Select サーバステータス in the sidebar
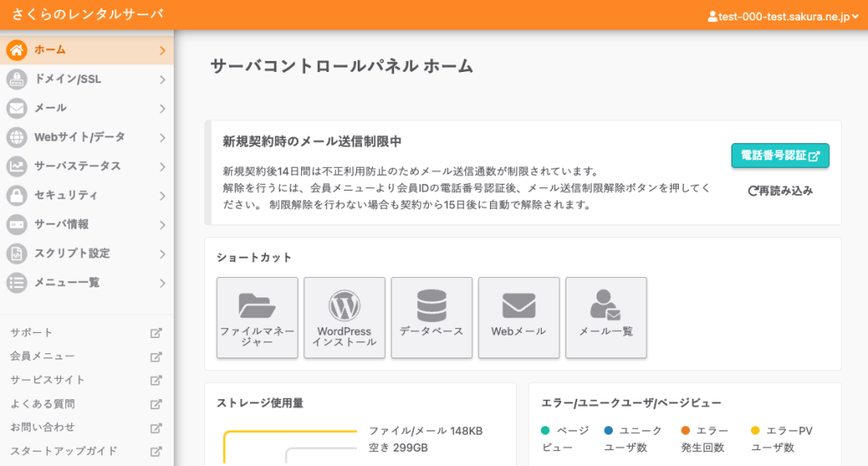Viewport: 868px width, 466px height. (87, 166)
